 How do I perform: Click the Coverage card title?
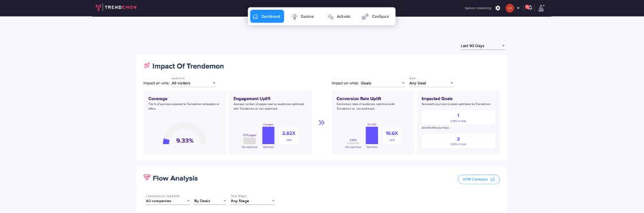(158, 99)
